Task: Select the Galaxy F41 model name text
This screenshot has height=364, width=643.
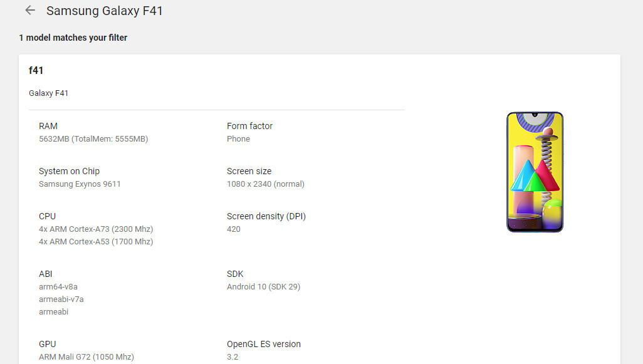Action: coord(48,93)
